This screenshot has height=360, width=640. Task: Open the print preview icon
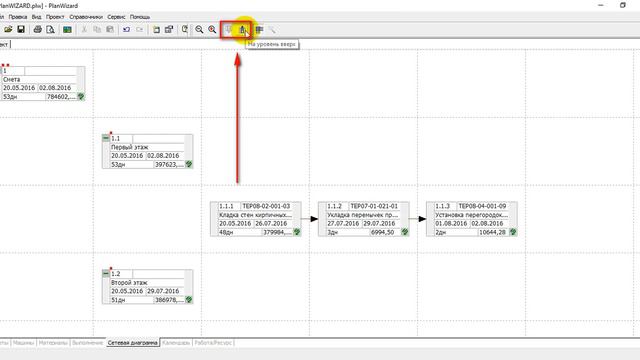[x=50, y=29]
